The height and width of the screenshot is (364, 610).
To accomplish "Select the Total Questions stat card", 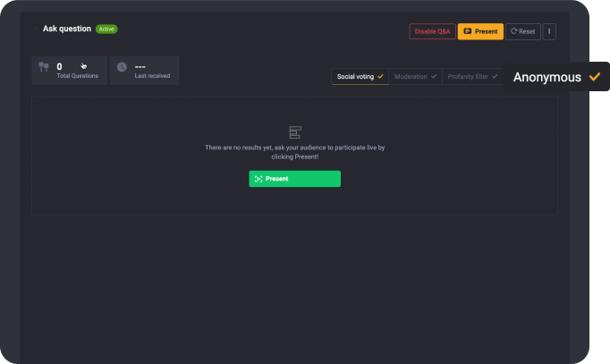I will pyautogui.click(x=69, y=71).
